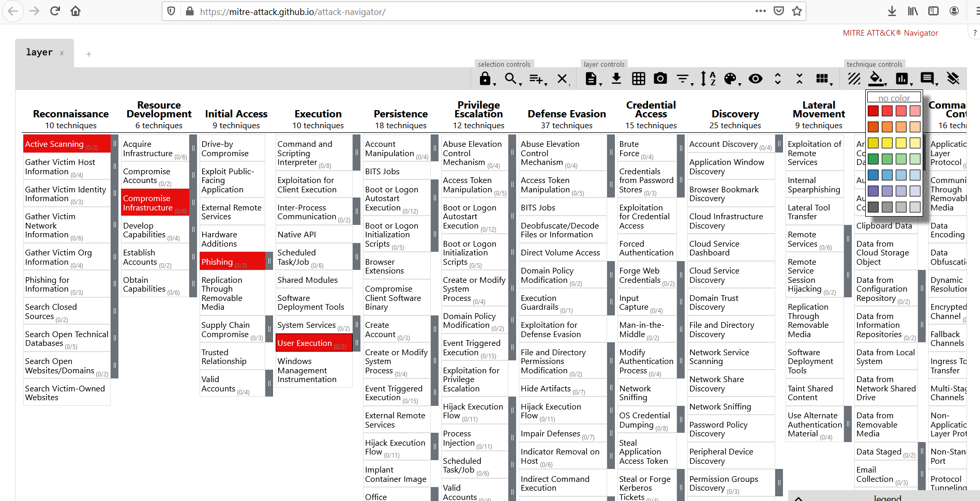
Task: Click the A-Z sorting icon
Action: 708,79
